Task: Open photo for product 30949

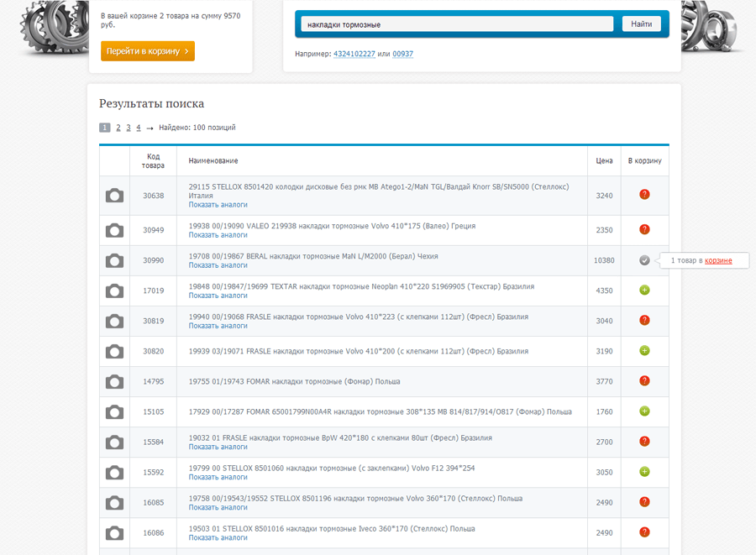Action: pos(114,230)
